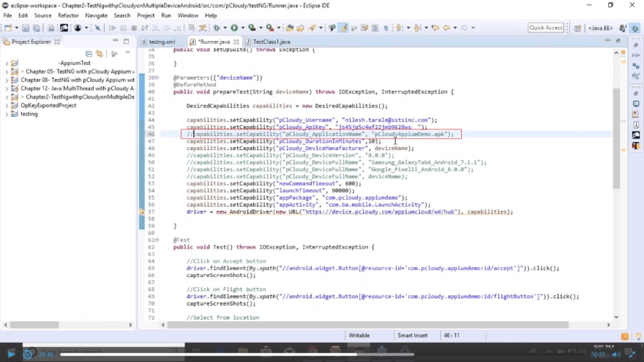Toggle Mark Occurrences highlighter icon
The image size is (644, 362).
(x=343, y=28)
